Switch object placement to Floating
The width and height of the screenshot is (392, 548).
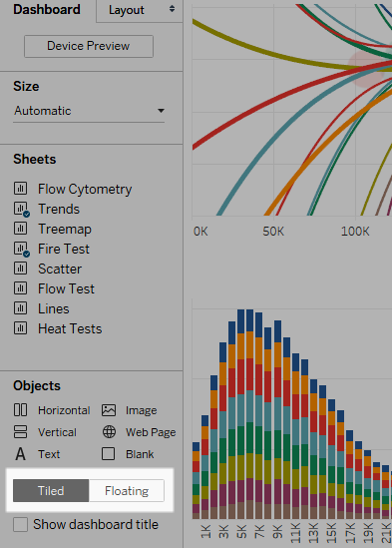127,491
